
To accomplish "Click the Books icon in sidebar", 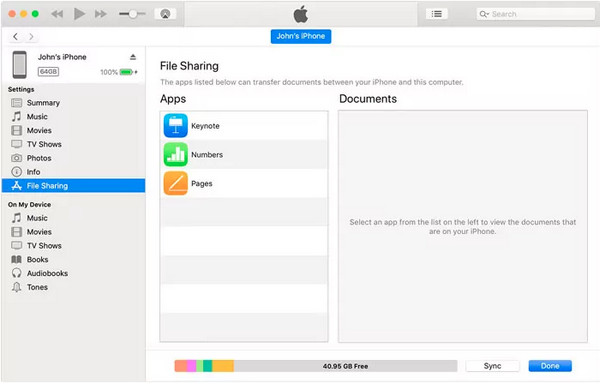I will tap(16, 259).
